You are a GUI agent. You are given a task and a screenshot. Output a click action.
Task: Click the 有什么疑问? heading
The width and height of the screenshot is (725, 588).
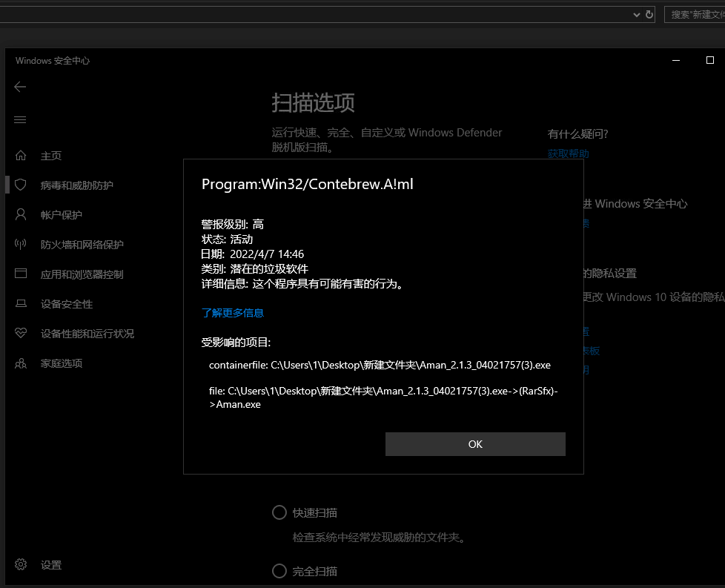click(x=577, y=134)
